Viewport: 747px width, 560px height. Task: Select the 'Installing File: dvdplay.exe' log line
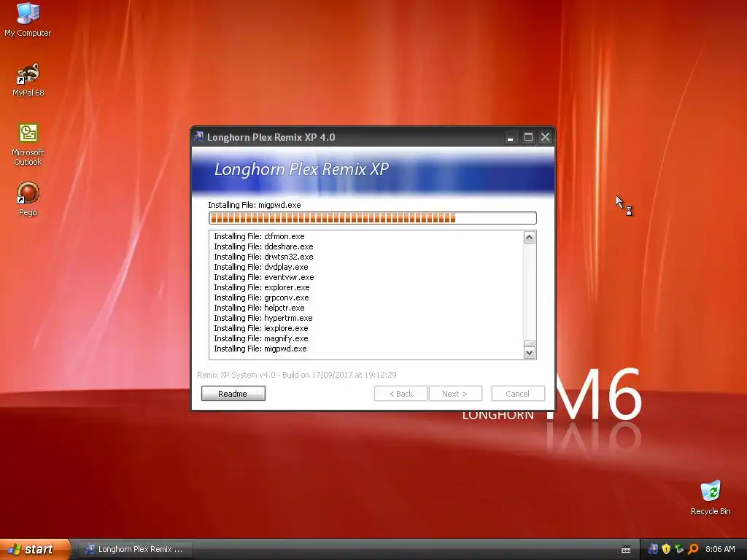click(261, 267)
